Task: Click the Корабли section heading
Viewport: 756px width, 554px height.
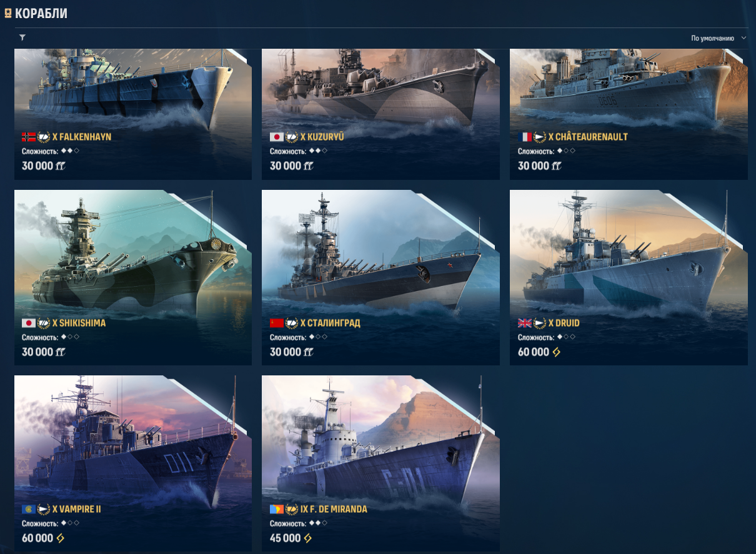Action: pyautogui.click(x=41, y=13)
